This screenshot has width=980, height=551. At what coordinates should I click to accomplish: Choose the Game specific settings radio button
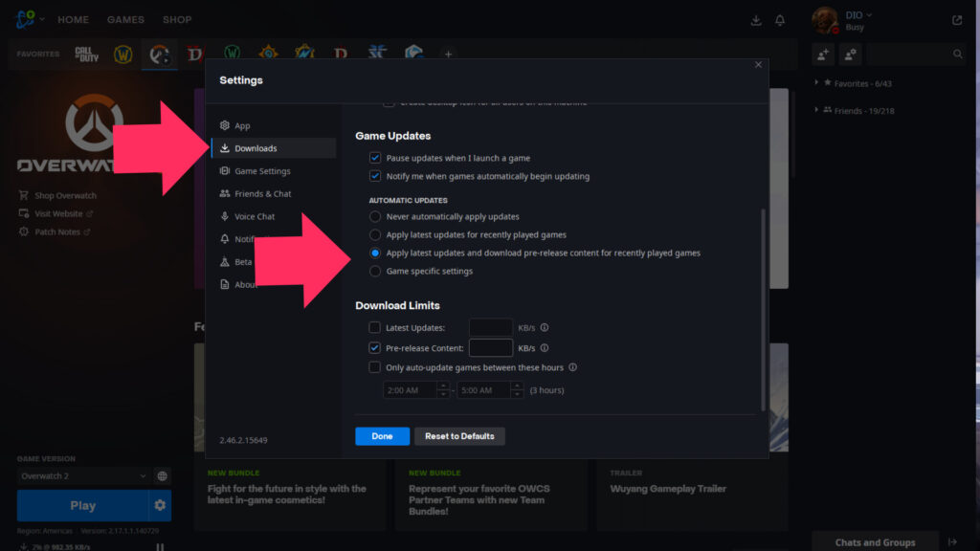coord(375,272)
